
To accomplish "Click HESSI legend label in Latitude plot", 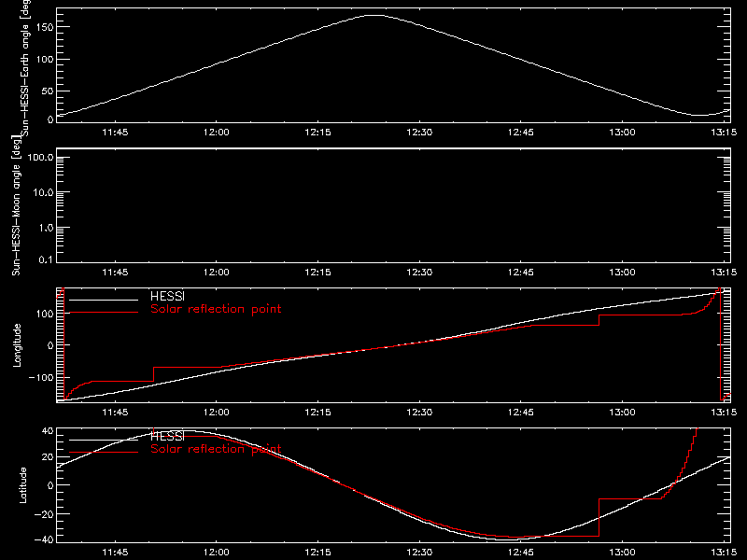I will point(167,436).
